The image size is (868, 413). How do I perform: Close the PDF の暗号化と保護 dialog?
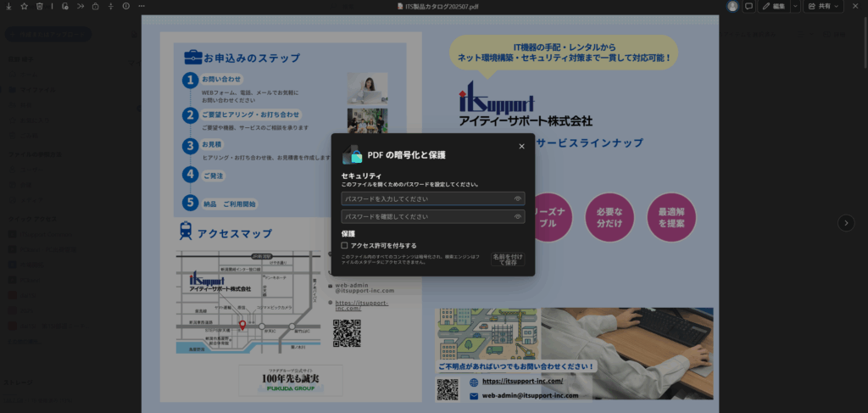(521, 146)
